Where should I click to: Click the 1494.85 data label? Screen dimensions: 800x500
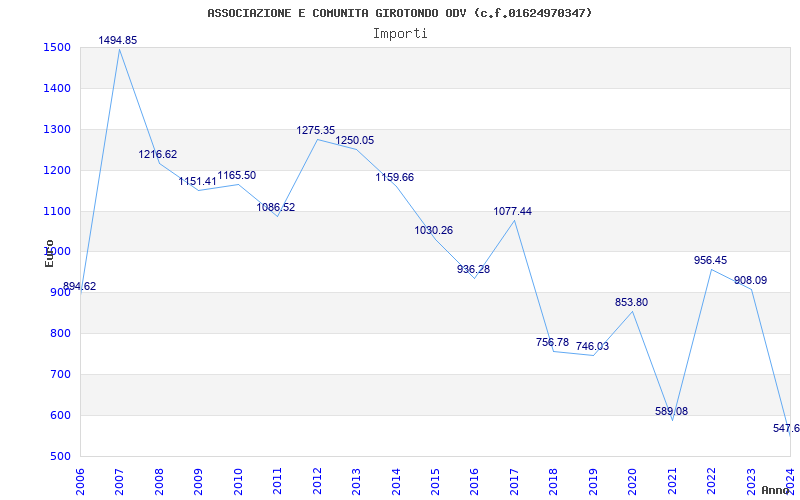118,40
